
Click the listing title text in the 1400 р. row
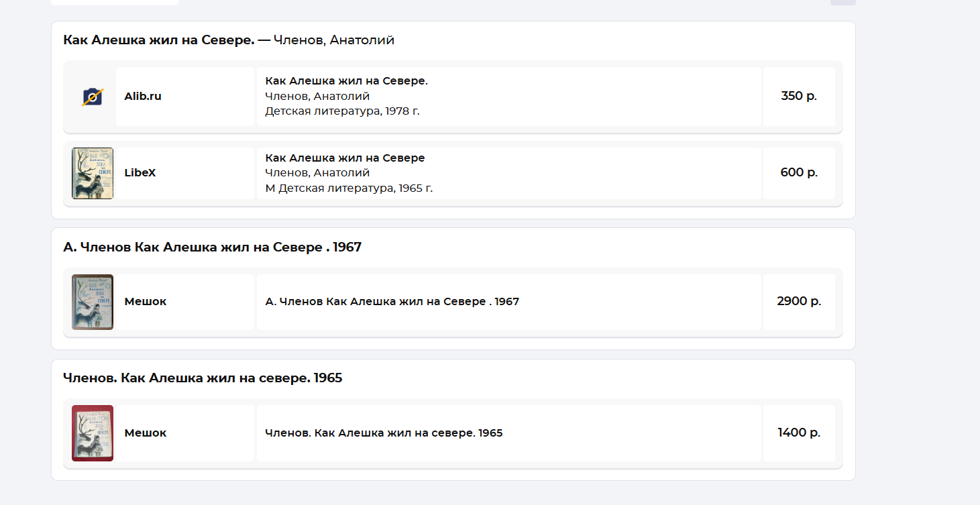384,433
